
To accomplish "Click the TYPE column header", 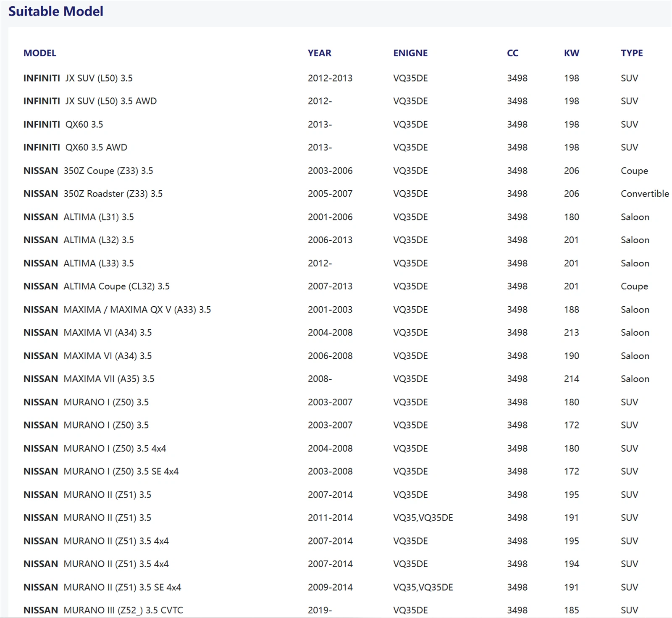I will (x=632, y=53).
